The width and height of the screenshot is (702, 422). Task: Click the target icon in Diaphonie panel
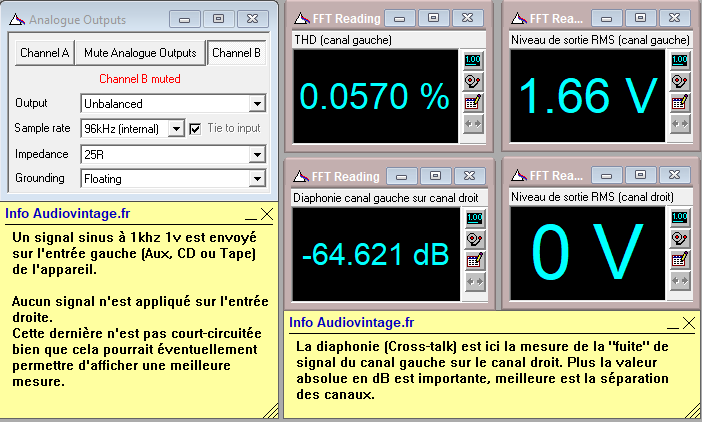[472, 239]
